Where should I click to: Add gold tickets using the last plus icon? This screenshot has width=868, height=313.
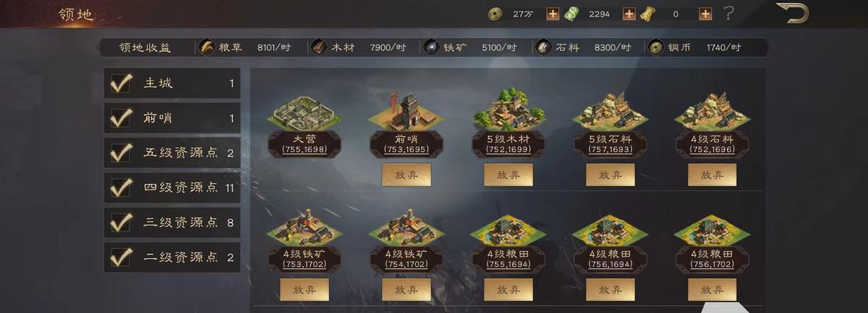pyautogui.click(x=705, y=14)
